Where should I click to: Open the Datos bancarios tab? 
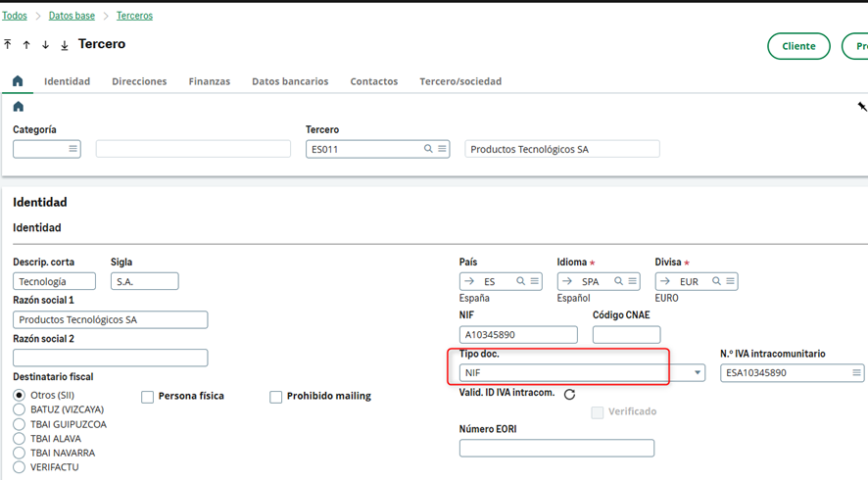click(x=290, y=81)
